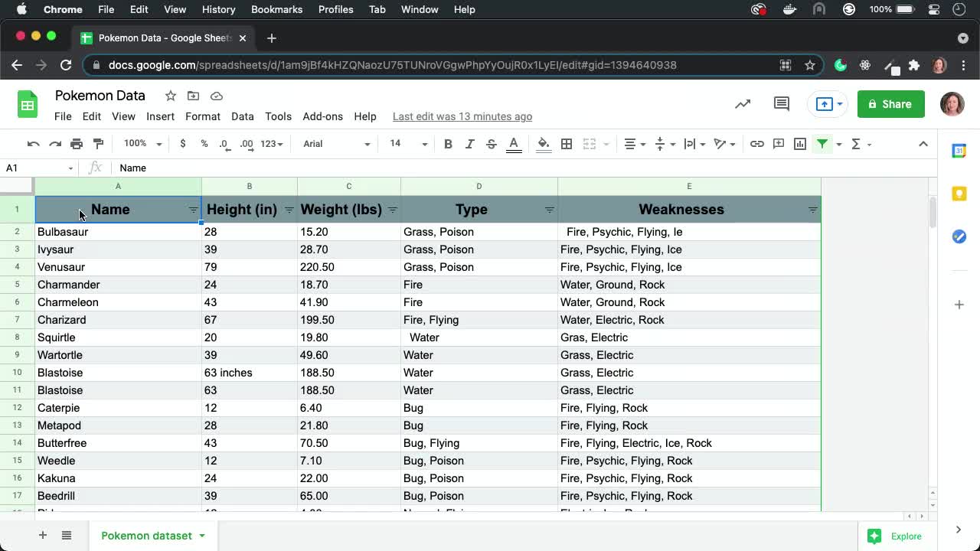Open the Tasks side panel icon
980x551 pixels.
tap(959, 236)
